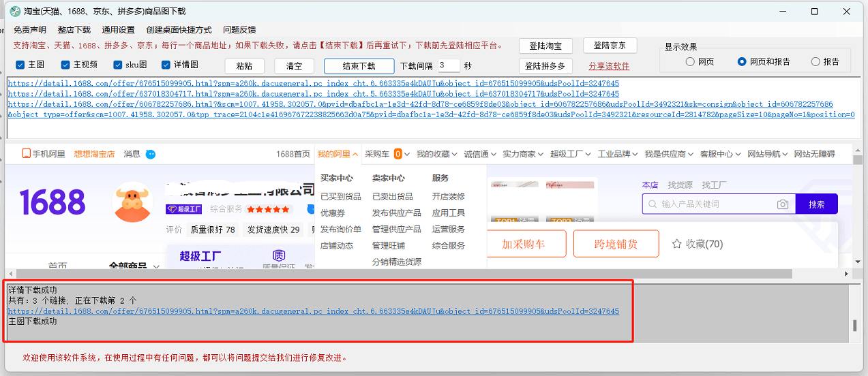
Task: Open the 创建桌面快捷方式 menu
Action: point(179,30)
